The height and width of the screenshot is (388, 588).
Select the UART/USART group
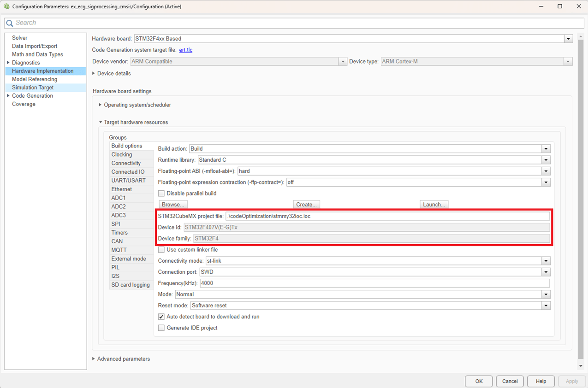click(x=128, y=181)
